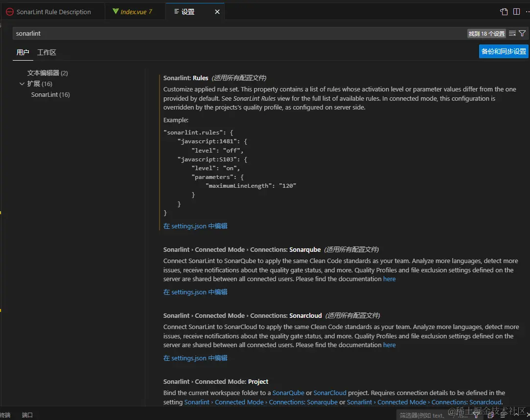
Task: Open the 终端 panel tab
Action: 5,415
